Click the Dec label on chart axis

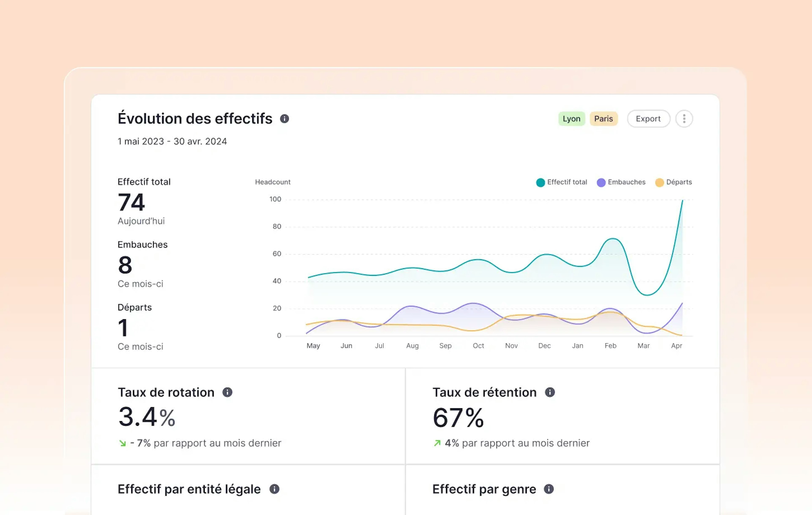(544, 346)
